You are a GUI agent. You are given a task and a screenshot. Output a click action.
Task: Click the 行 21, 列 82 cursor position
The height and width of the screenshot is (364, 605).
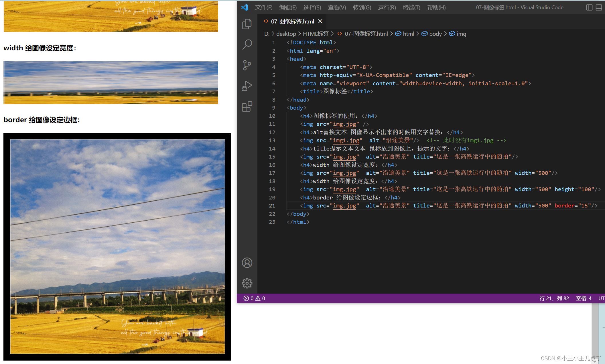coord(554,298)
